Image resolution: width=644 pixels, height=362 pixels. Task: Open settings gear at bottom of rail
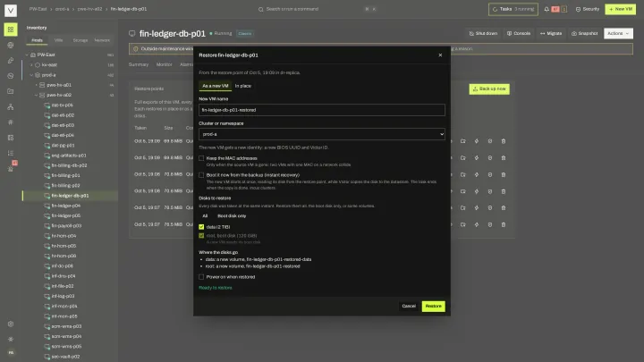[11, 324]
